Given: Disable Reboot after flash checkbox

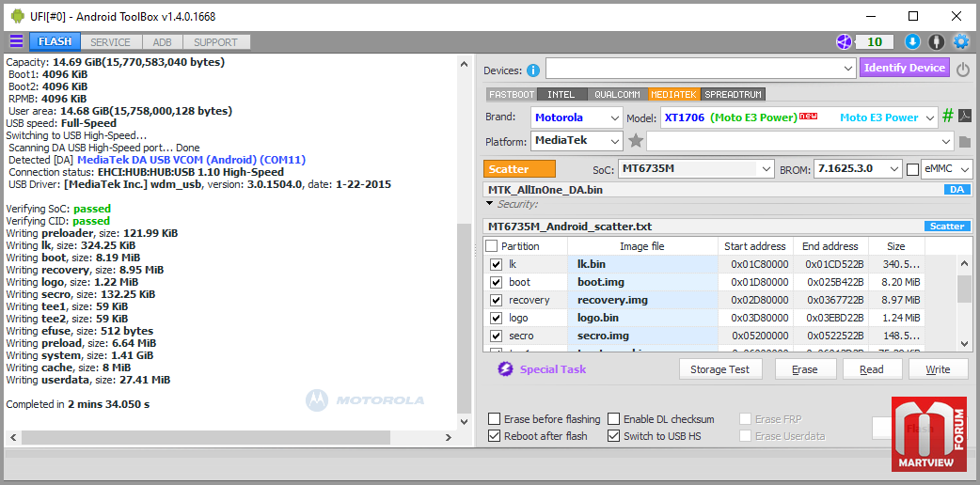Looking at the screenshot, I should tap(495, 435).
